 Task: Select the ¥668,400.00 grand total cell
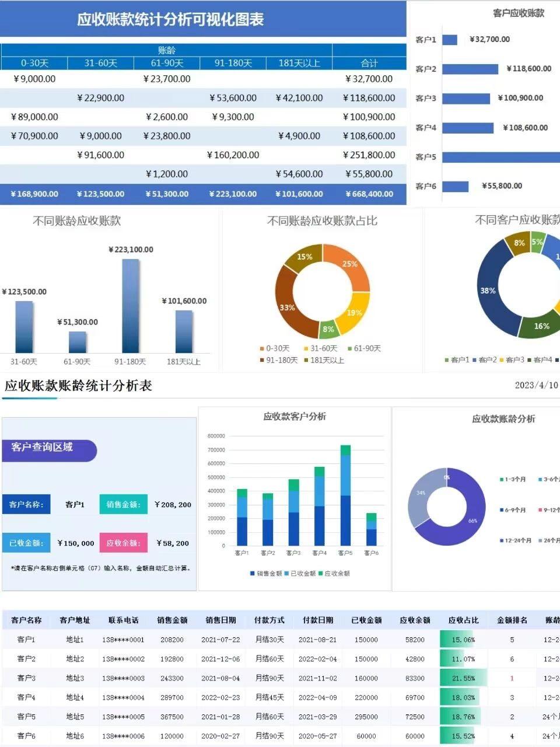pos(369,194)
